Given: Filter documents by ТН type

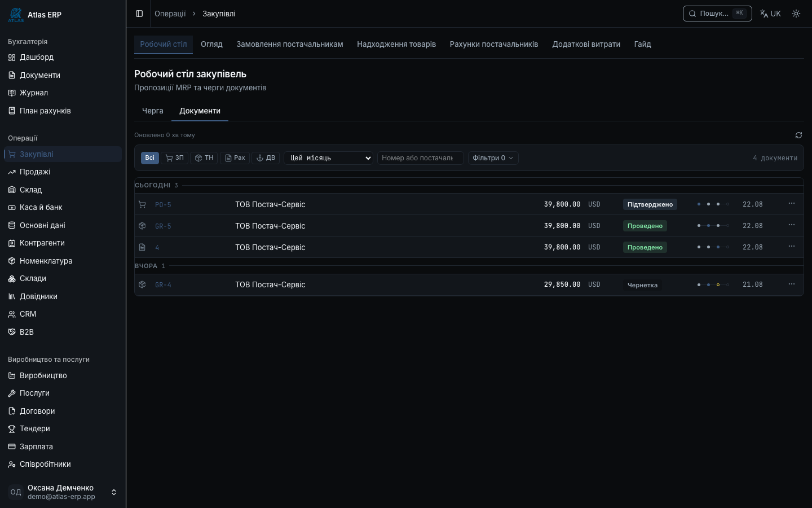Looking at the screenshot, I should (x=204, y=158).
